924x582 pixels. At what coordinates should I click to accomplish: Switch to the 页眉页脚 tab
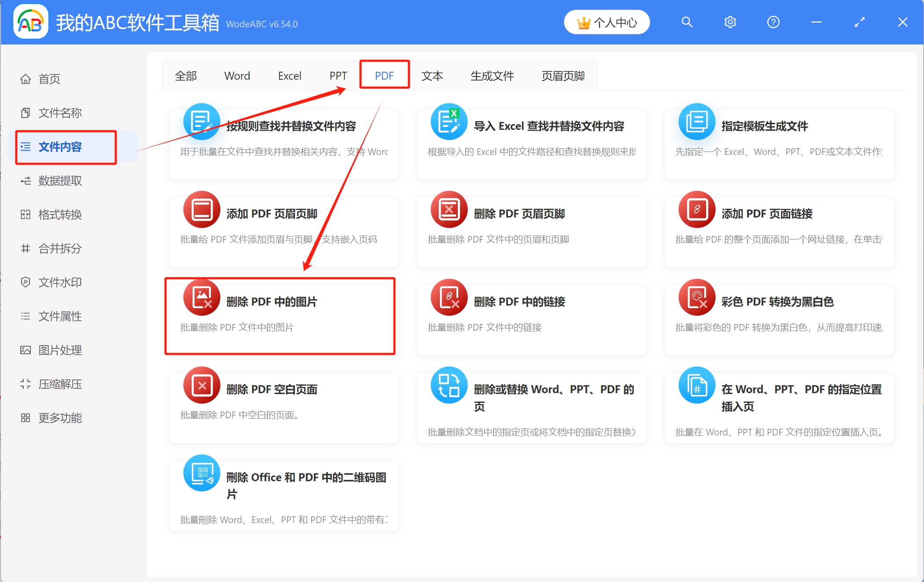(563, 75)
